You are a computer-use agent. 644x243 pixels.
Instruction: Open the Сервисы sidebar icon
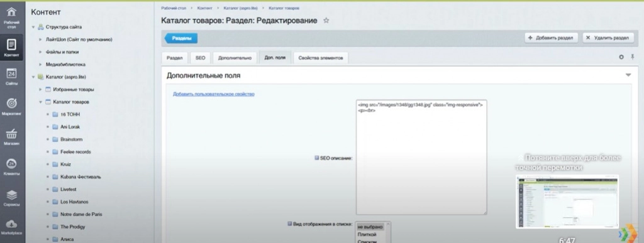point(12,198)
